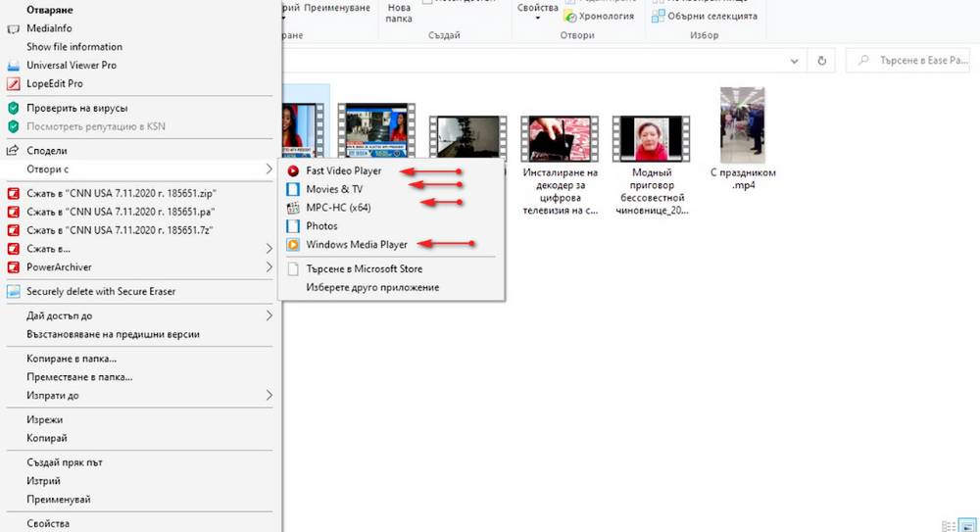
Task: Click the MediaInfo icon
Action: pyautogui.click(x=13, y=28)
